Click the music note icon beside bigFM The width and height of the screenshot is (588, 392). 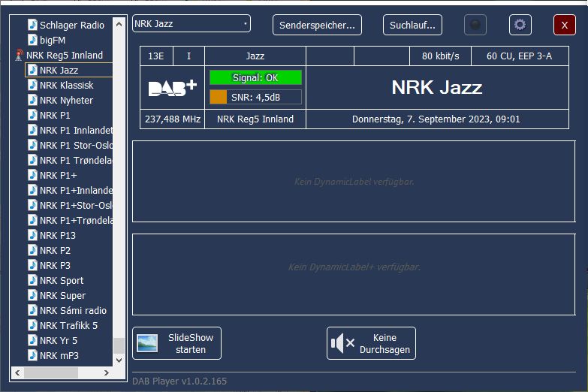click(x=32, y=40)
